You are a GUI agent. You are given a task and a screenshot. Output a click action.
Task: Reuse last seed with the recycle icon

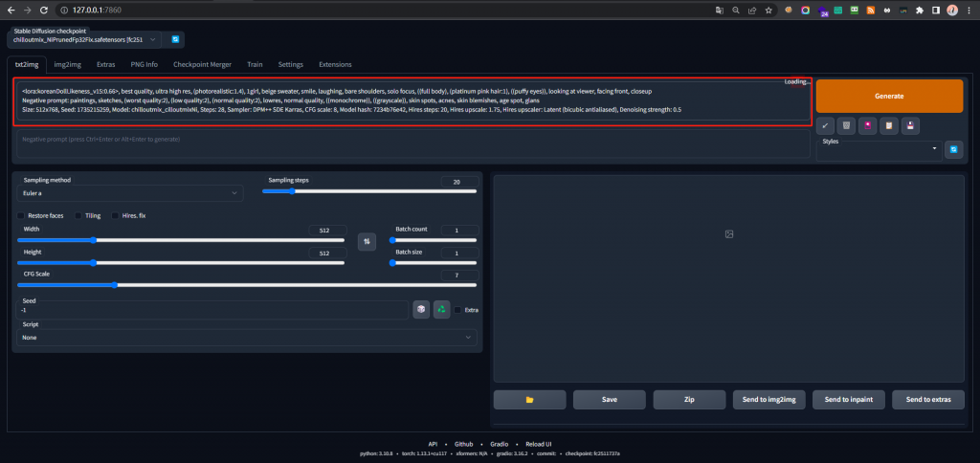(x=442, y=309)
